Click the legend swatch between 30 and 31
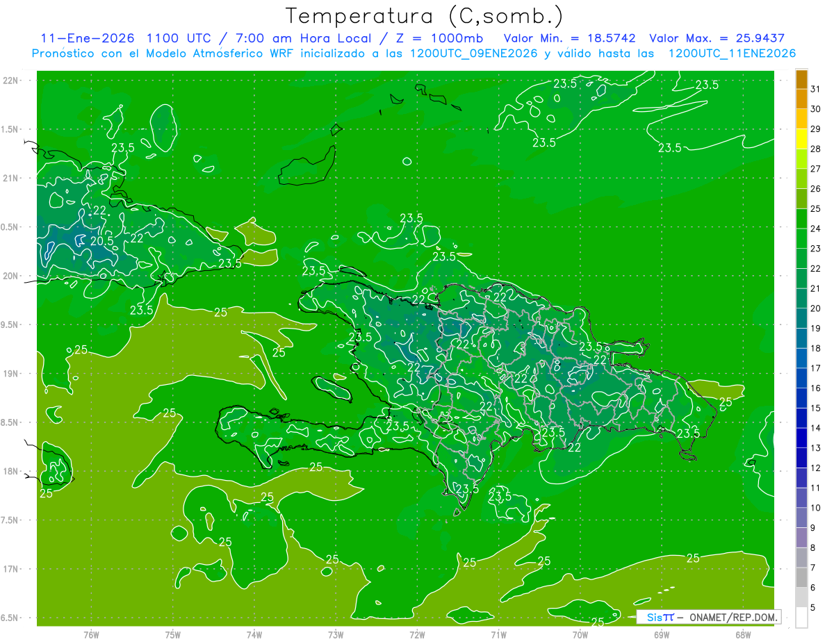Viewport: 834px width, 644px height. (x=801, y=99)
